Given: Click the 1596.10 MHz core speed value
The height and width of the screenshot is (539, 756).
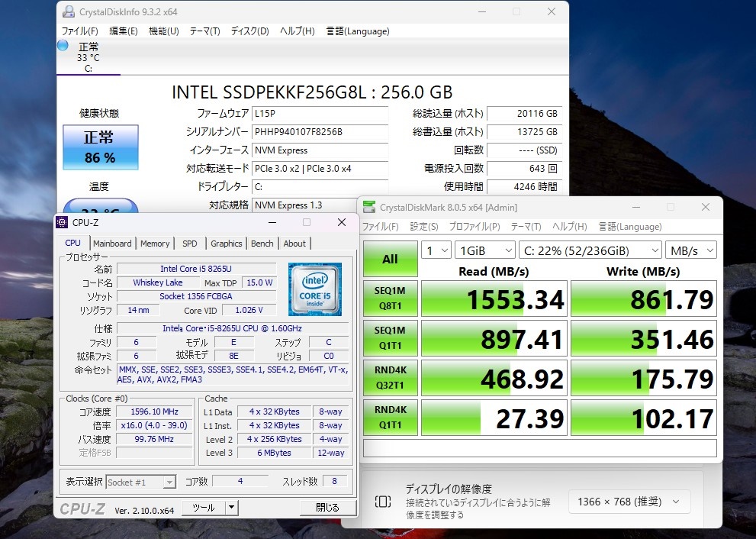Looking at the screenshot, I should point(154,412).
